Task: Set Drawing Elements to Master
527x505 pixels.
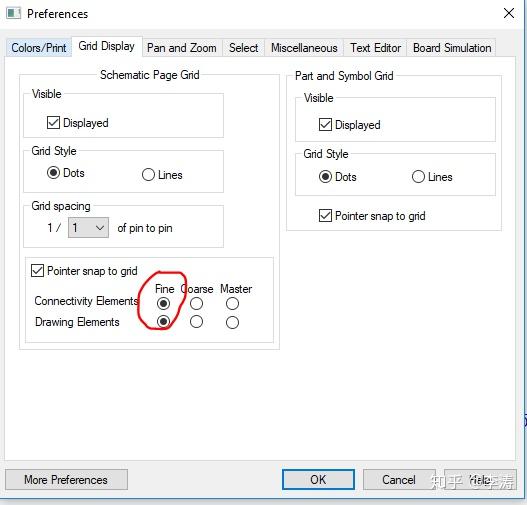Action: point(232,322)
